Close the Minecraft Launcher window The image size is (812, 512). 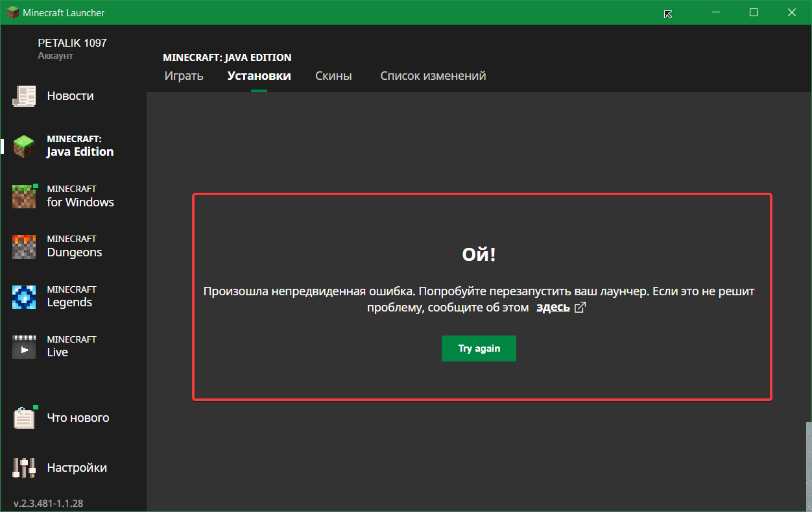coord(792,12)
